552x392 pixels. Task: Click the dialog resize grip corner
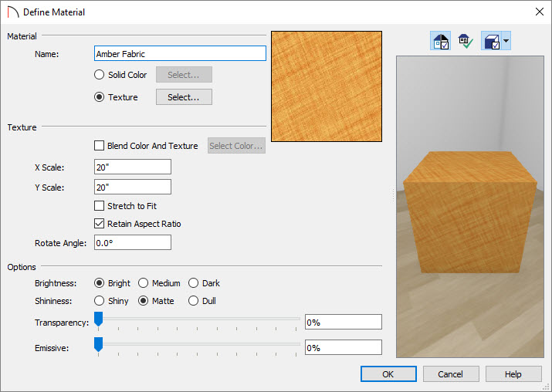545,387
